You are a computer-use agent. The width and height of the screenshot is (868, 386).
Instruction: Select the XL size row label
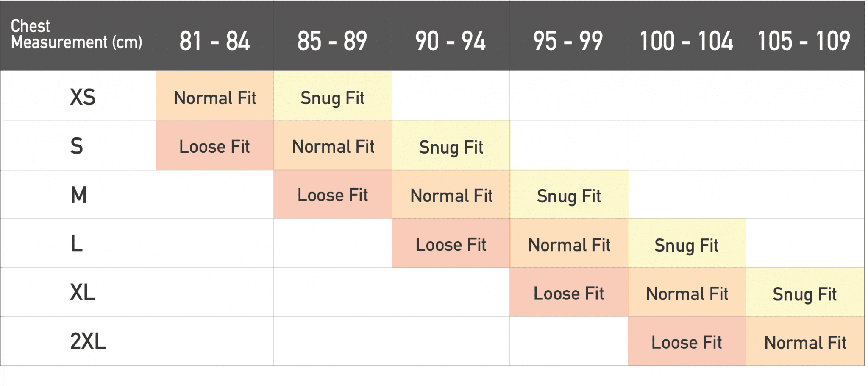[x=83, y=292]
